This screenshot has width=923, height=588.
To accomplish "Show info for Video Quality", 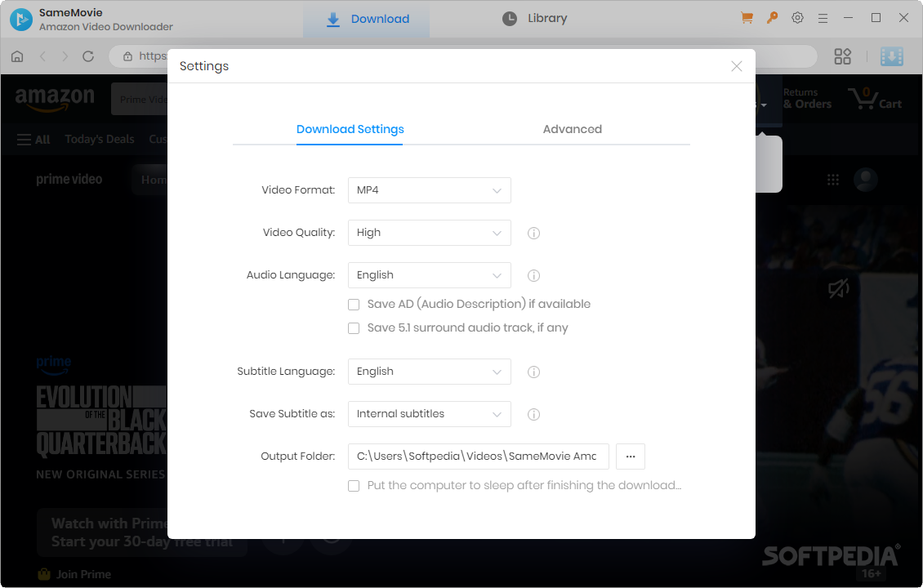I will [x=534, y=233].
